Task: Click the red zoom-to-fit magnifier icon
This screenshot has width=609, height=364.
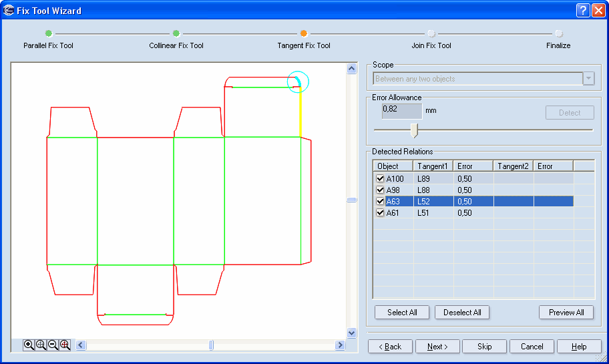Action: pos(65,345)
